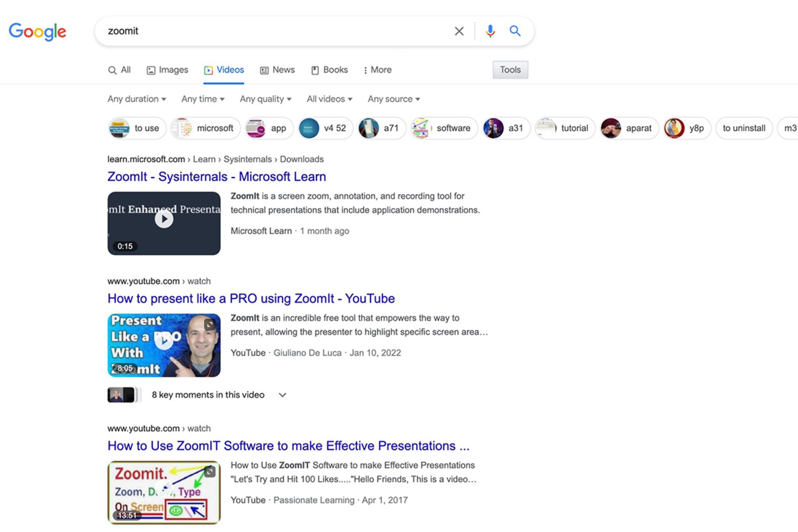This screenshot has height=532, width=798.
Task: Expand the Any time dropdown
Action: [202, 99]
